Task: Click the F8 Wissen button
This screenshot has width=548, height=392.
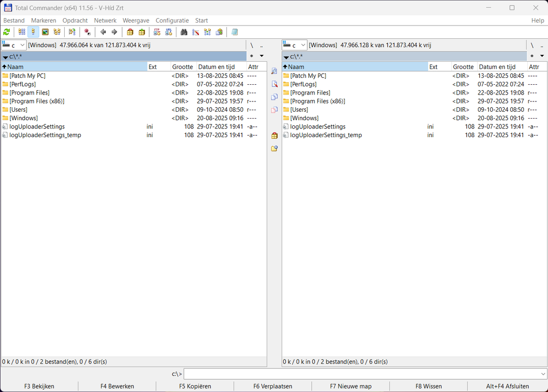Action: (428, 386)
